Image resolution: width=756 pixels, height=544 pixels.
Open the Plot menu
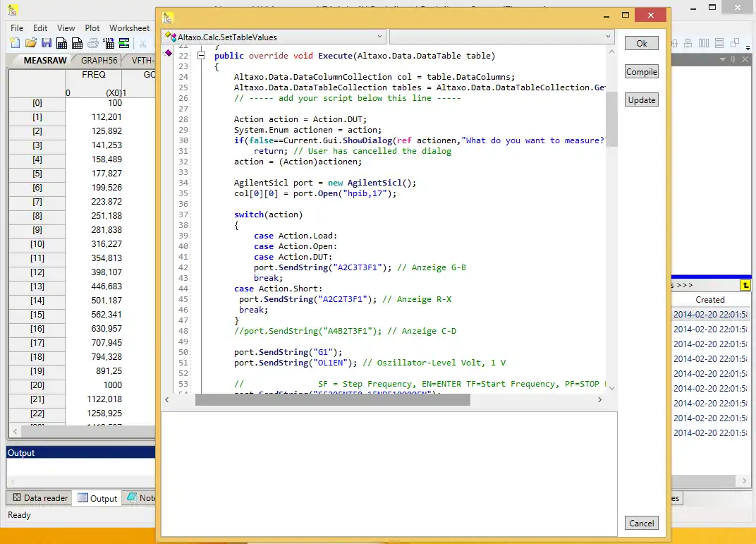point(92,28)
